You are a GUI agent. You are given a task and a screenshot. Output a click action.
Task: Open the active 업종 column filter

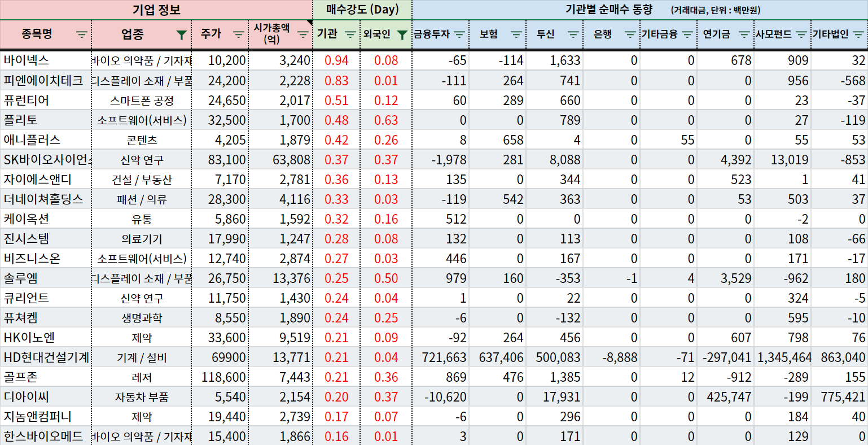click(x=181, y=35)
